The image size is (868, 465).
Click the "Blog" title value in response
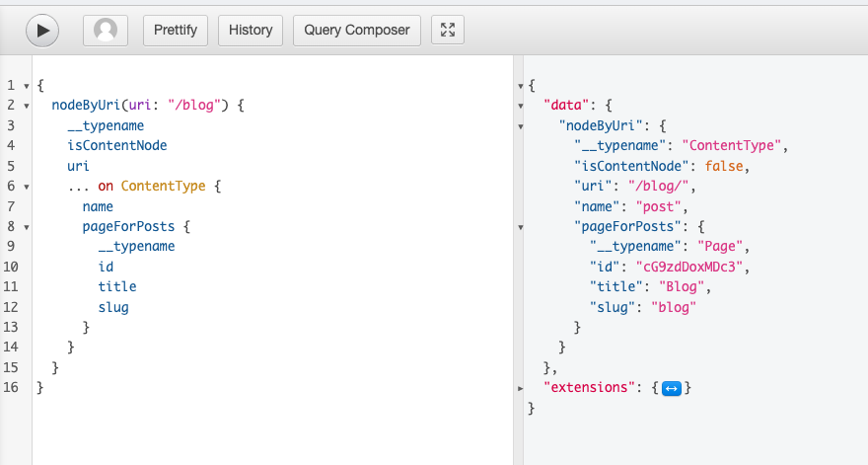click(682, 286)
